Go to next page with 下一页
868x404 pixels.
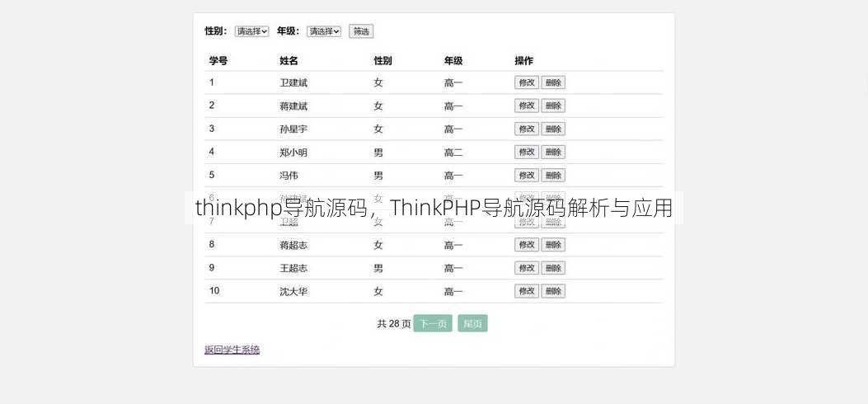coord(433,324)
